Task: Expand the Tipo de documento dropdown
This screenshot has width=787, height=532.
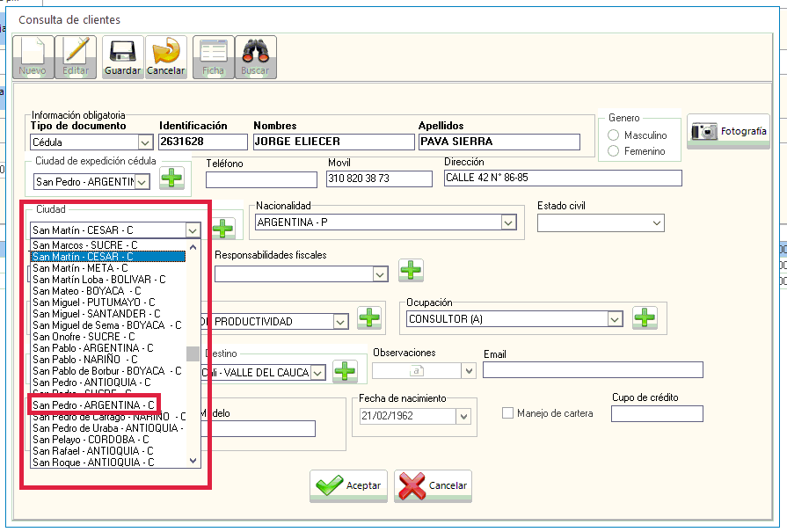Action: coord(145,142)
